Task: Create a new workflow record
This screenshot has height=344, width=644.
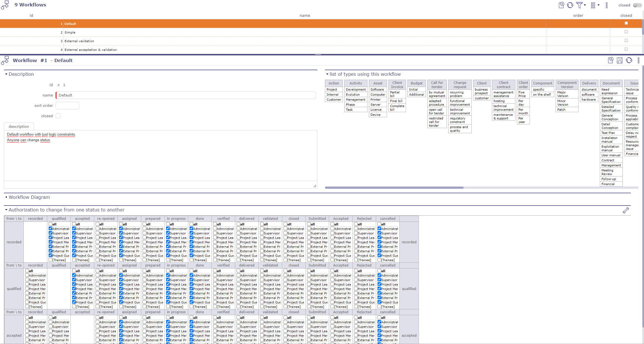Action: pyautogui.click(x=561, y=5)
